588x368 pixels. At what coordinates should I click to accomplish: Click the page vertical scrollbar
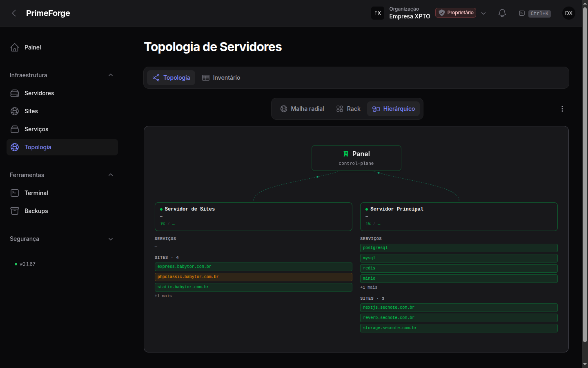point(585,175)
